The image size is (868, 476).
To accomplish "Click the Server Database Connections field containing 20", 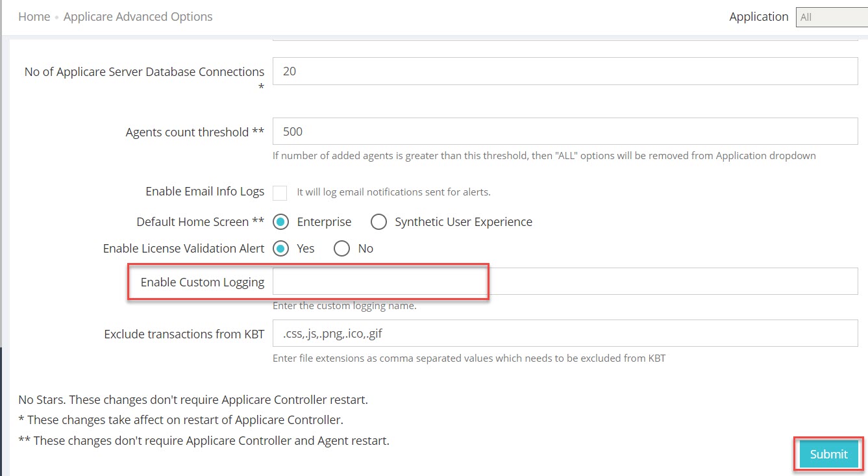I will tap(565, 71).
